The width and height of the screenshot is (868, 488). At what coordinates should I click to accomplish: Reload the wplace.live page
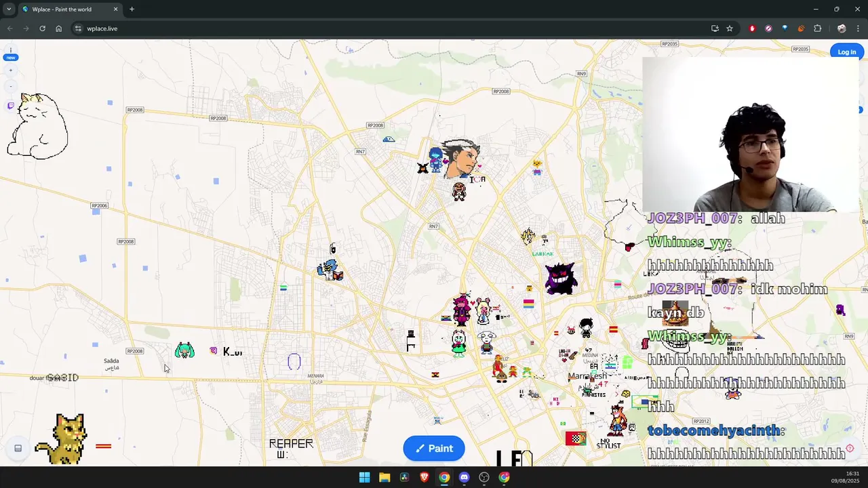click(x=42, y=28)
